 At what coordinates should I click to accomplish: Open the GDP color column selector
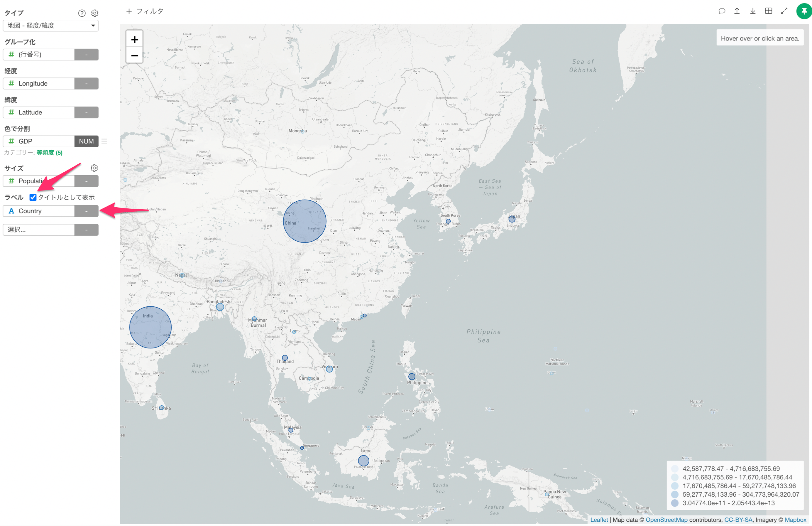[38, 141]
